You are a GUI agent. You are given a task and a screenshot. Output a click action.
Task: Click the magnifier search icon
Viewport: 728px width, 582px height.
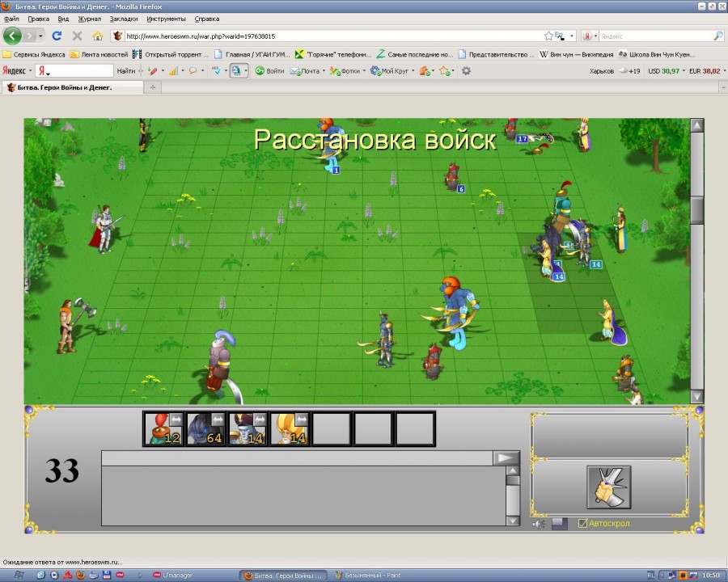pyautogui.click(x=717, y=36)
